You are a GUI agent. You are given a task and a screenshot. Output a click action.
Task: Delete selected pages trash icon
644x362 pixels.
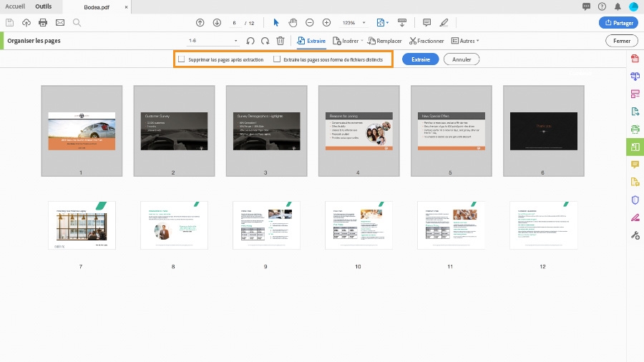[280, 41]
